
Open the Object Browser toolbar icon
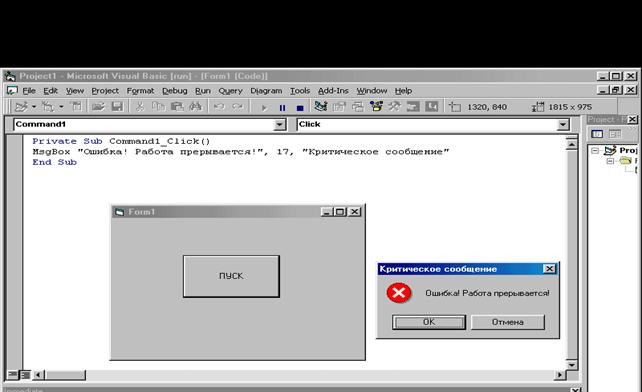click(376, 106)
